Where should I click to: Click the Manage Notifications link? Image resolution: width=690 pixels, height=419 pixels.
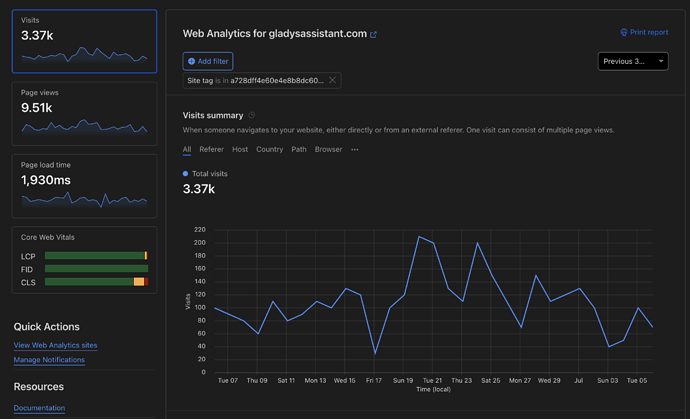tap(49, 360)
